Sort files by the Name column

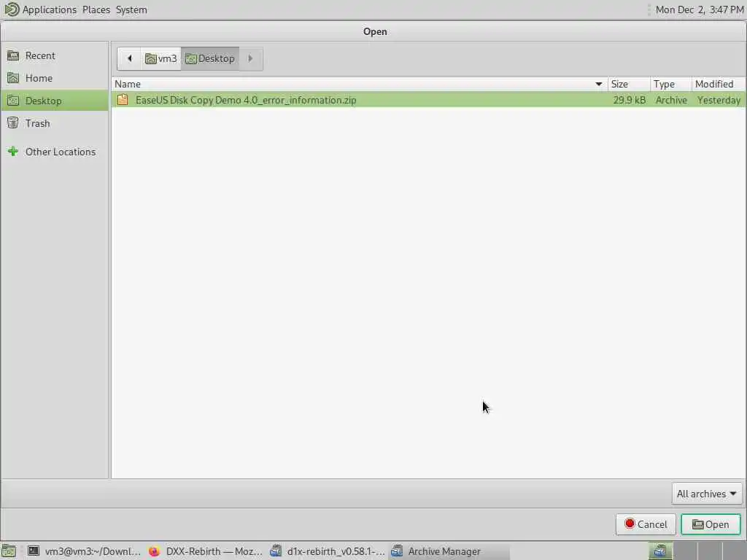coord(359,85)
